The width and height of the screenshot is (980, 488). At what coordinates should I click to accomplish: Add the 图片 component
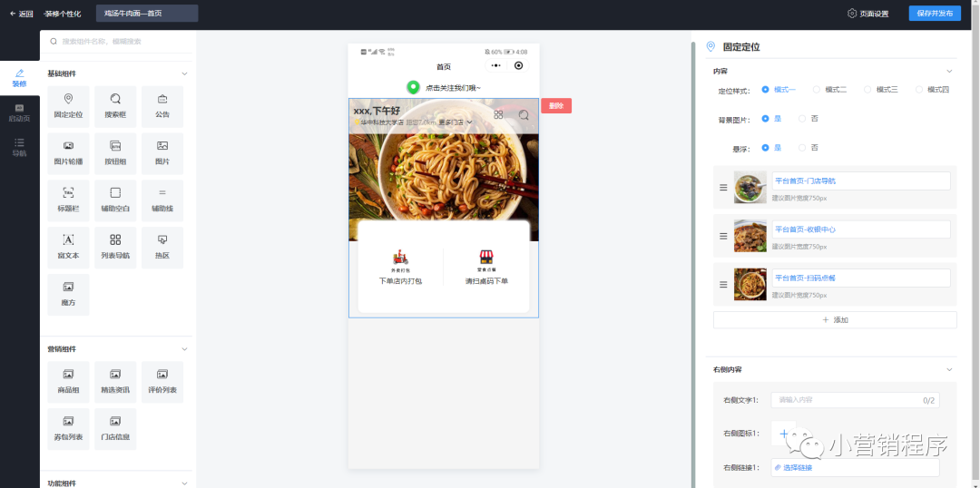point(162,153)
